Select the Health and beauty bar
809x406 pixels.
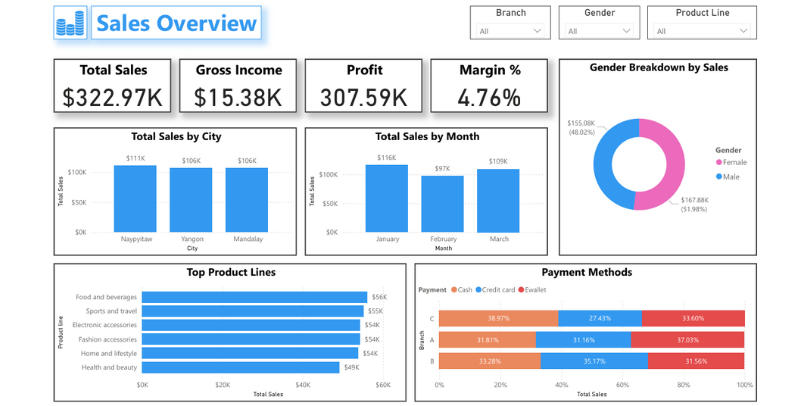[240, 367]
